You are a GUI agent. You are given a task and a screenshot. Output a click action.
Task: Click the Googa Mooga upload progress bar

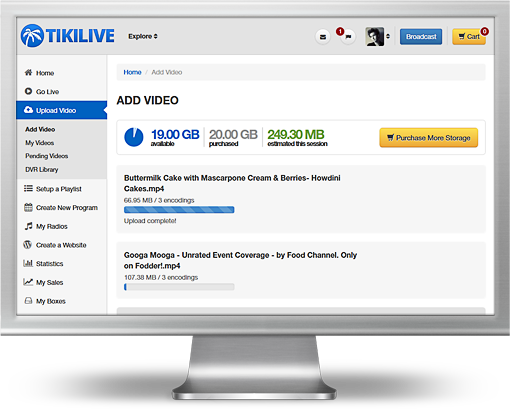coord(179,287)
